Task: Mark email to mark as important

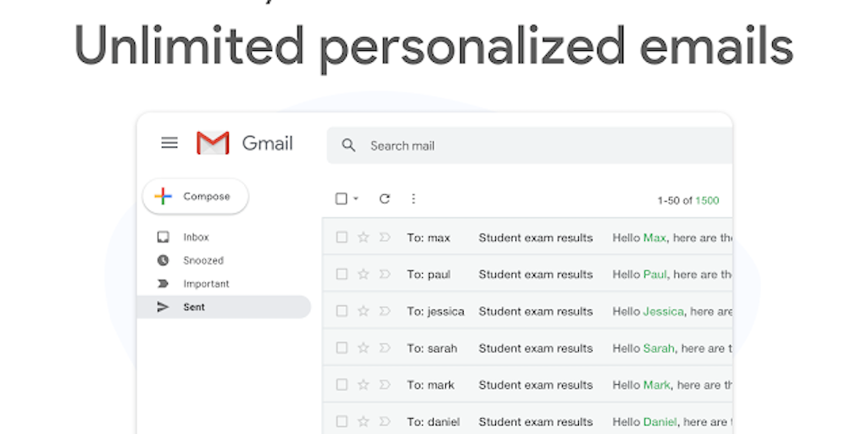Action: pyautogui.click(x=385, y=385)
